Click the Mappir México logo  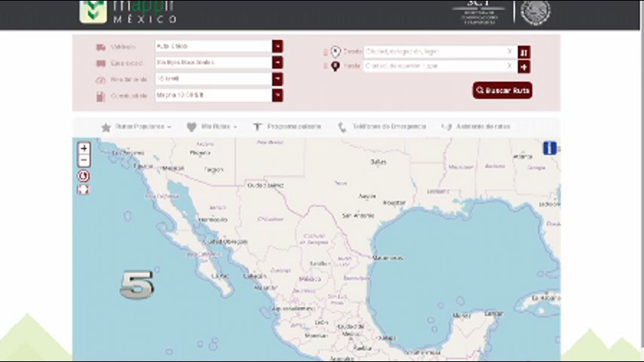click(128, 11)
